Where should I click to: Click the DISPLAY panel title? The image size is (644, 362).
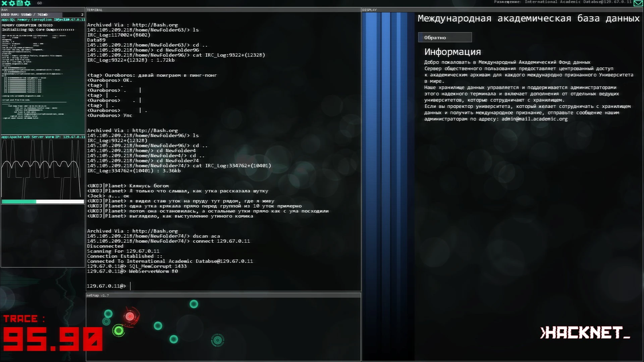369,10
